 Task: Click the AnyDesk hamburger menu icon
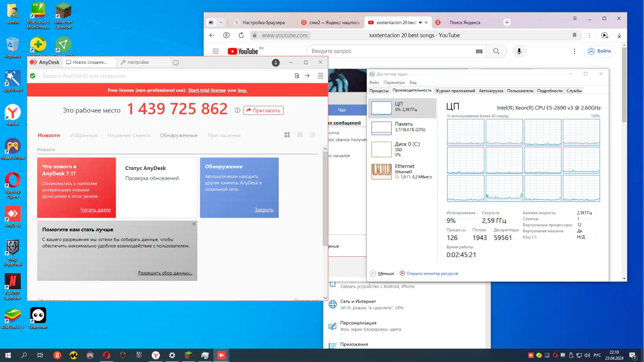[320, 76]
